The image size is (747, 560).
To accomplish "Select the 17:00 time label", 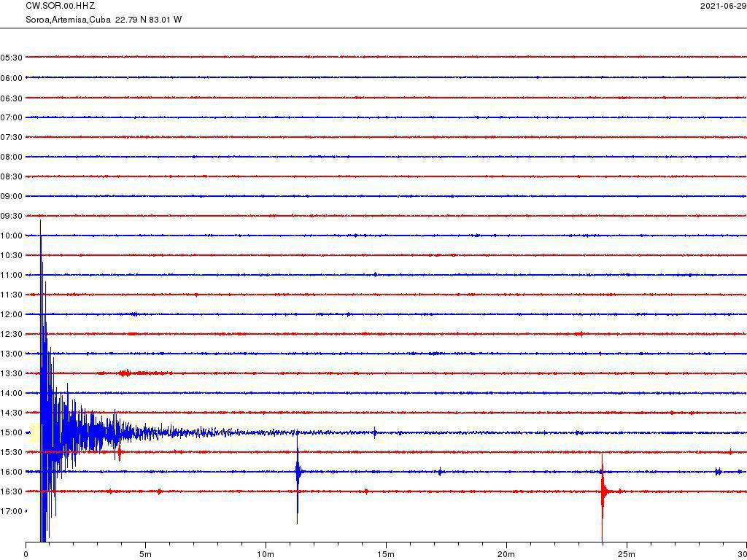I will point(12,511).
